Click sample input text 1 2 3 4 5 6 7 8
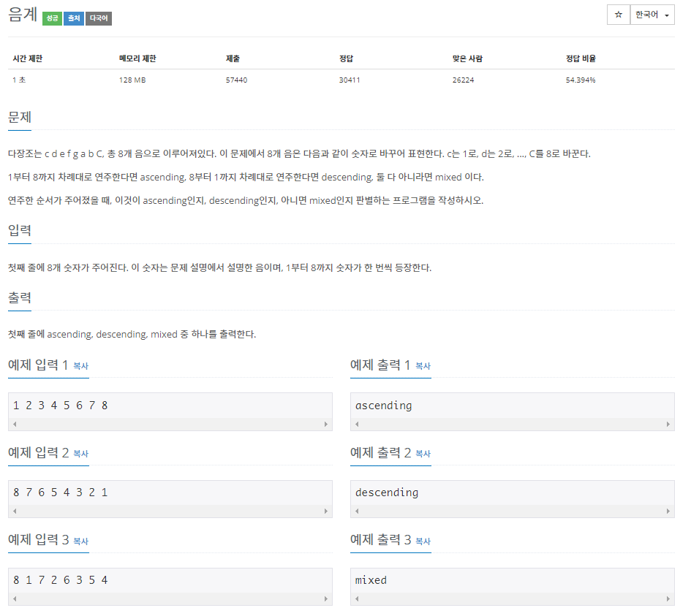 [61, 406]
